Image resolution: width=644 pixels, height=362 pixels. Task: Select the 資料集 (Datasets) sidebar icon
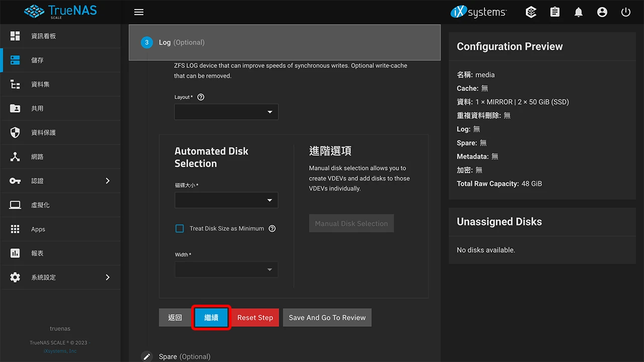pos(15,84)
